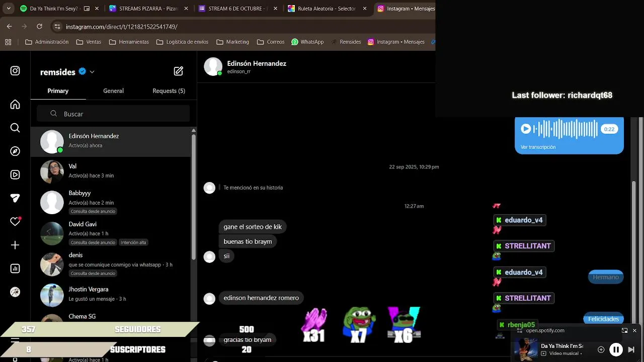644x362 pixels.
Task: Open the Dashboard chart icon
Action: coord(15,268)
